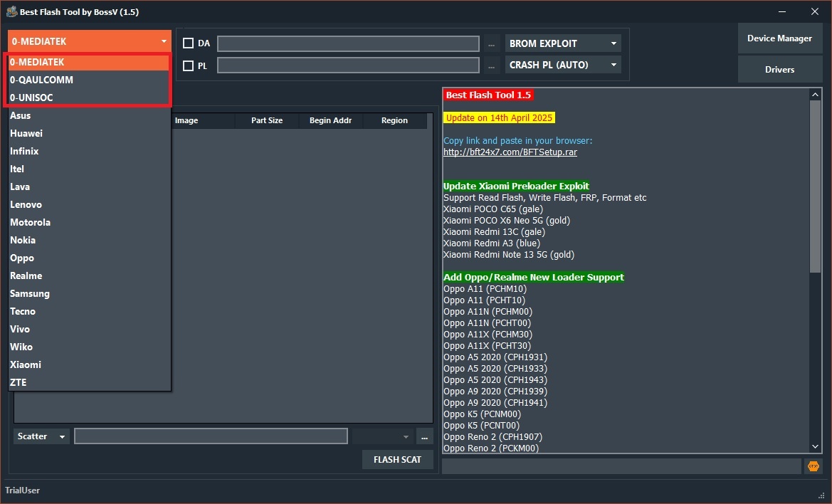The width and height of the screenshot is (832, 504).
Task: Click the log scroll up arrow
Action: (x=815, y=95)
